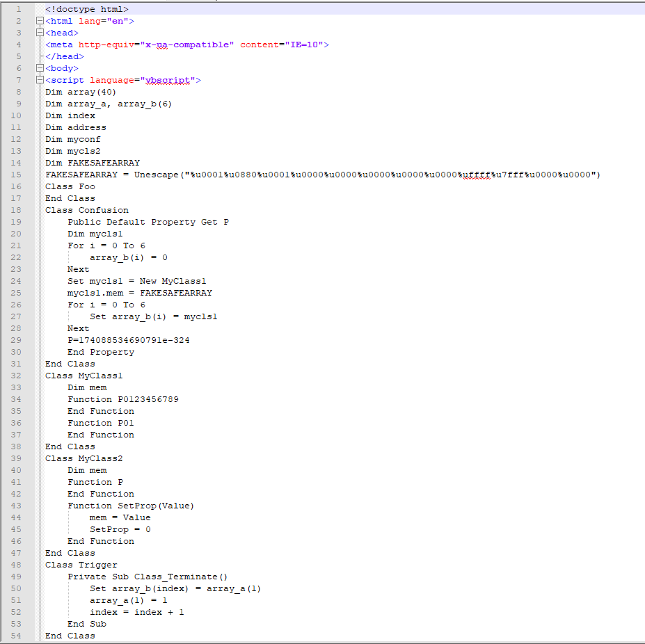Screen dimensions: 645x644
Task: Collapse the <script language> fold marker
Action: click(40, 80)
